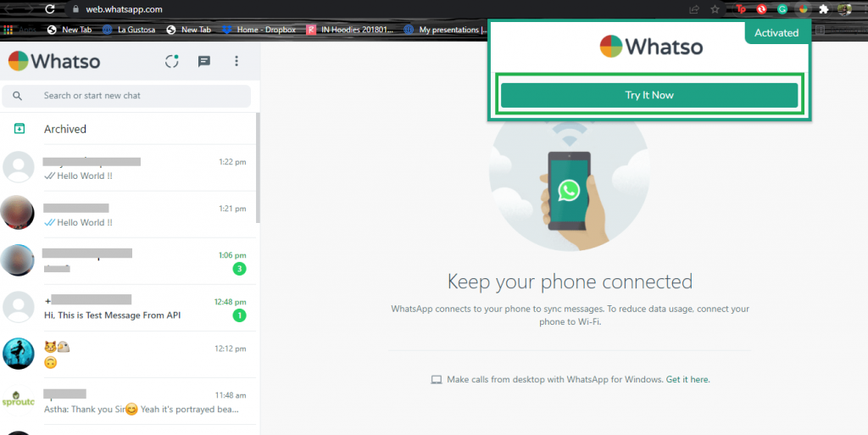Focus the Search or start new chat field
The width and height of the screenshot is (868, 435).
(126, 96)
